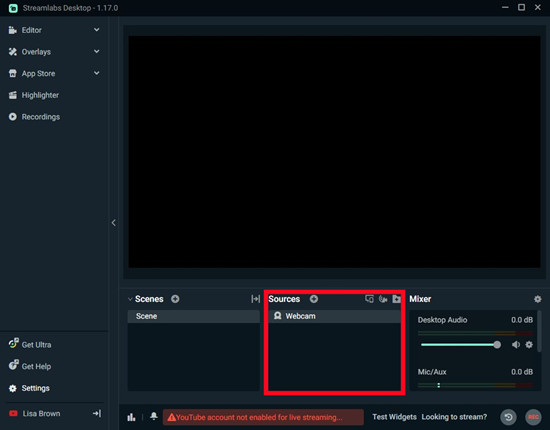Viewport: 550px width, 430px height.
Task: Click the Mixer scrollbar
Action: tap(540, 331)
